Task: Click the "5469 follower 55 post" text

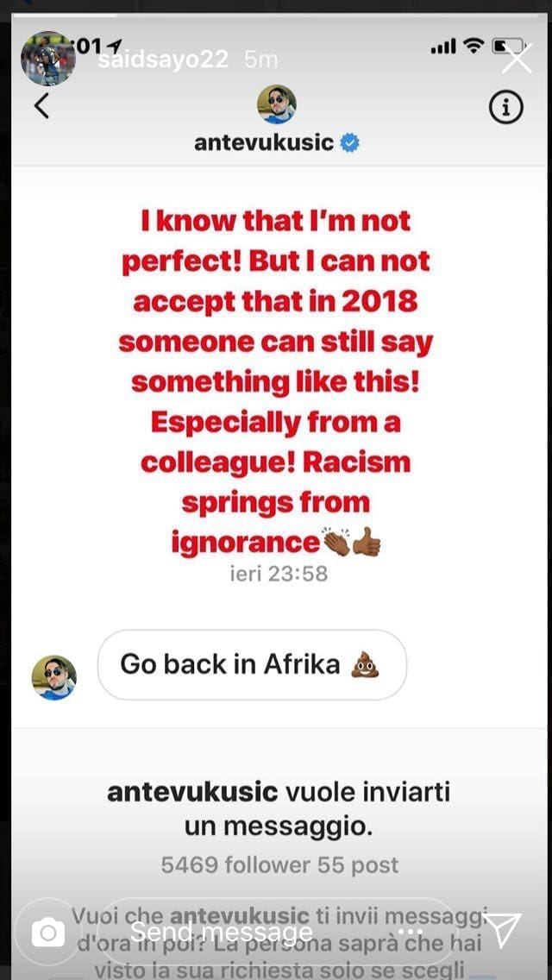Action: pyautogui.click(x=279, y=865)
